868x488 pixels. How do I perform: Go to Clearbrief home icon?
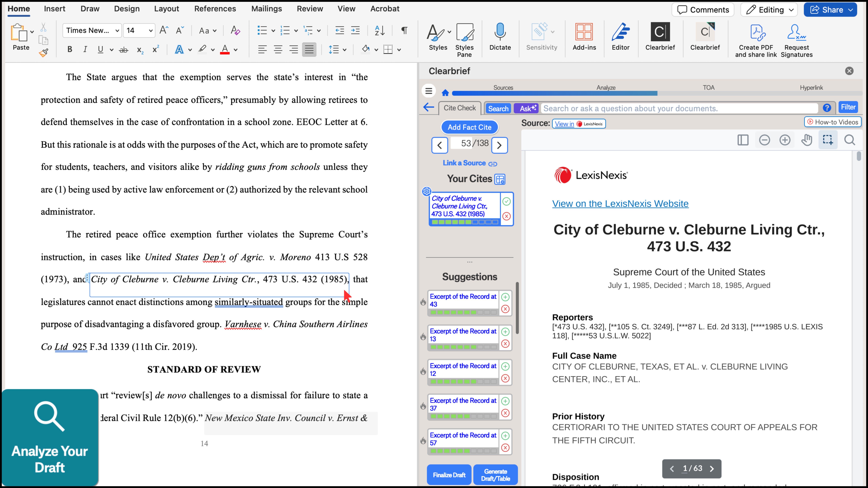tap(445, 93)
